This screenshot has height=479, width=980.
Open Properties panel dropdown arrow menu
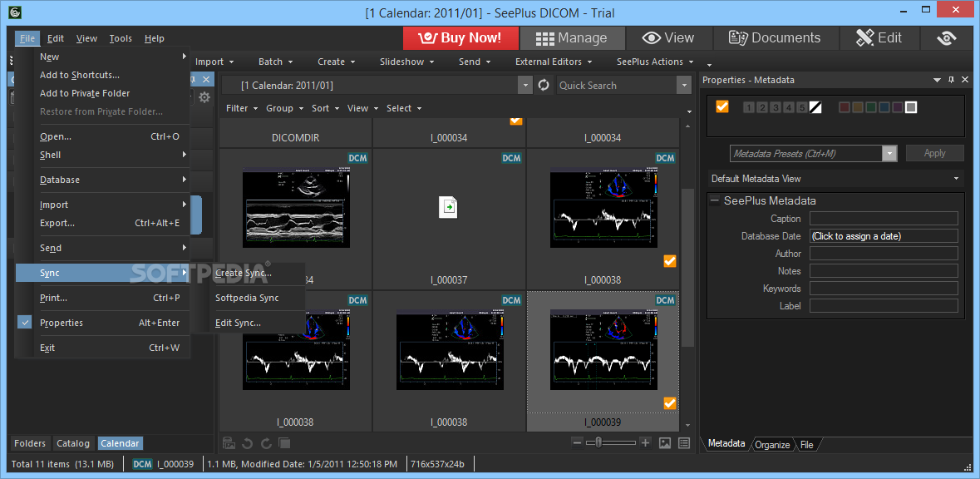coord(937,80)
